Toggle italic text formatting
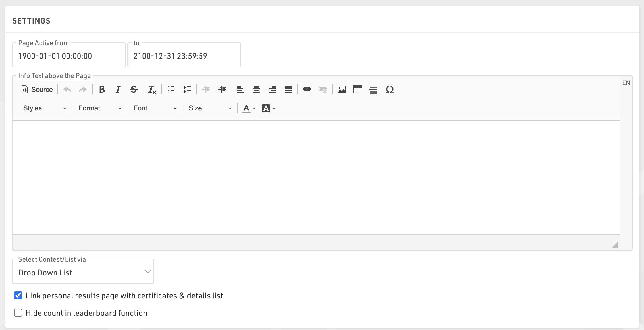The height and width of the screenshot is (330, 644). point(118,90)
